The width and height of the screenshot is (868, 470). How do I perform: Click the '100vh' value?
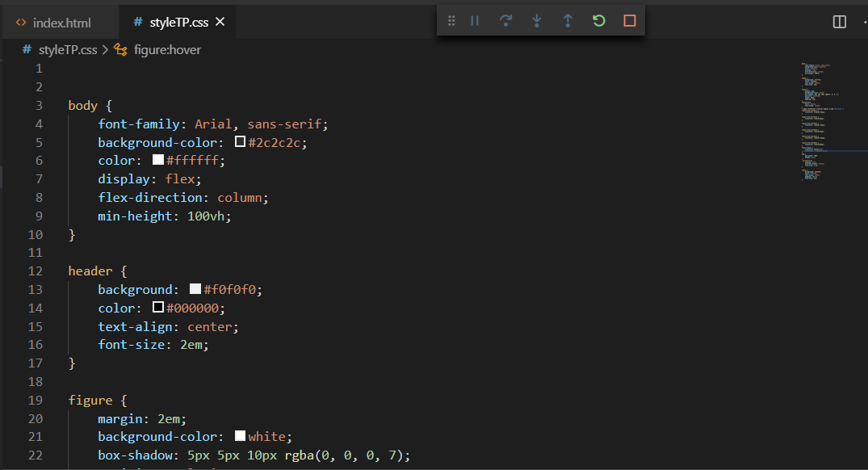(x=205, y=216)
